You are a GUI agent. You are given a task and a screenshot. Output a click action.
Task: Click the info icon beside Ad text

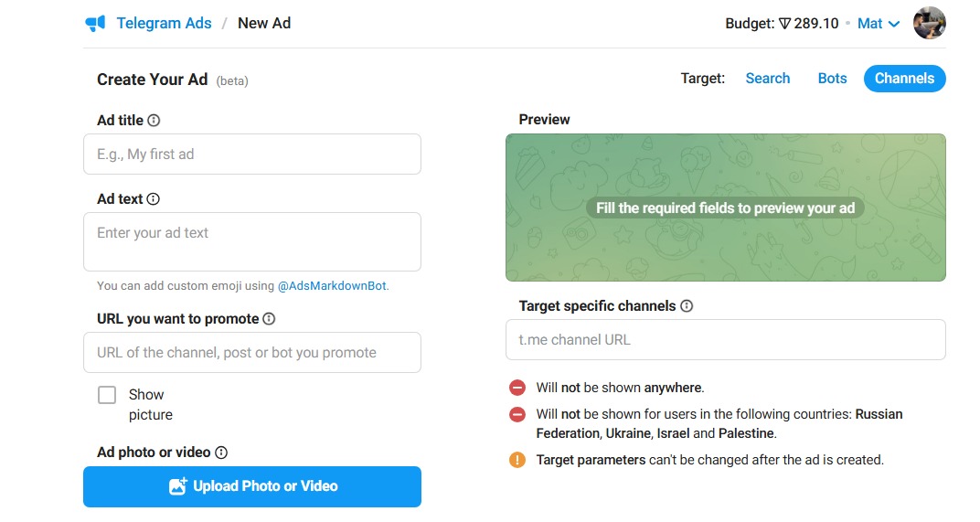(x=154, y=199)
